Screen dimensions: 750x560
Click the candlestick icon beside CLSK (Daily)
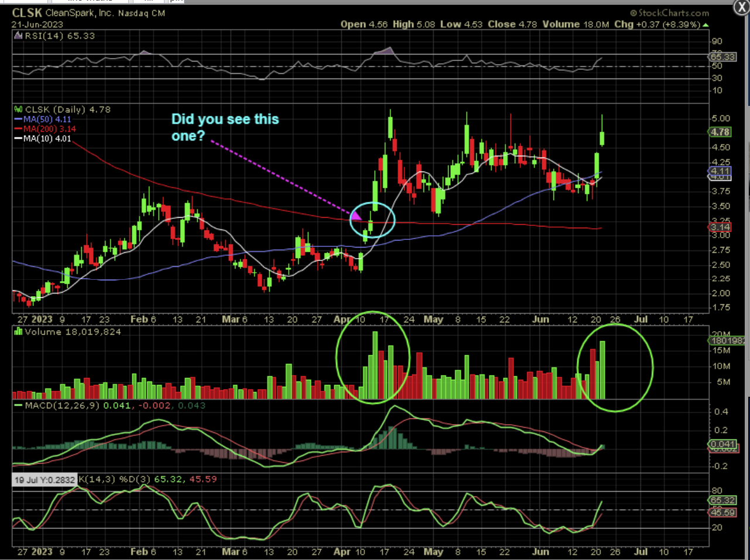tap(18, 109)
